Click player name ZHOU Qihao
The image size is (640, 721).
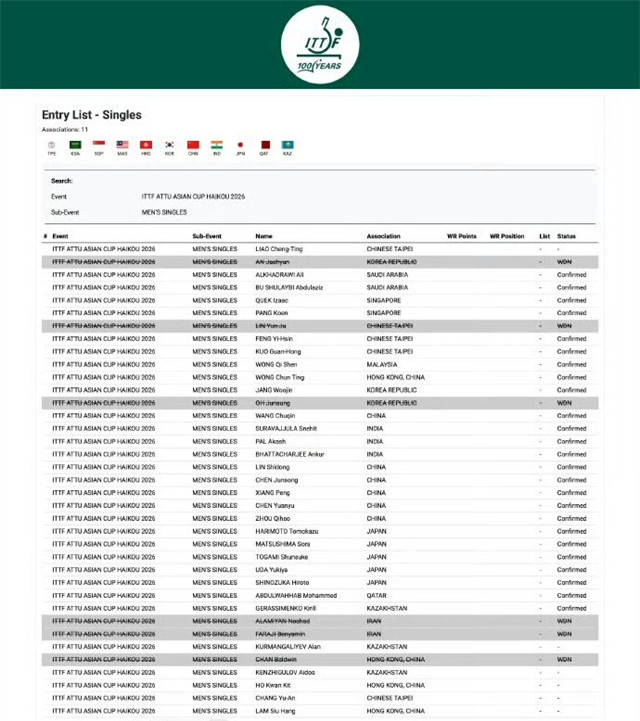click(x=273, y=518)
